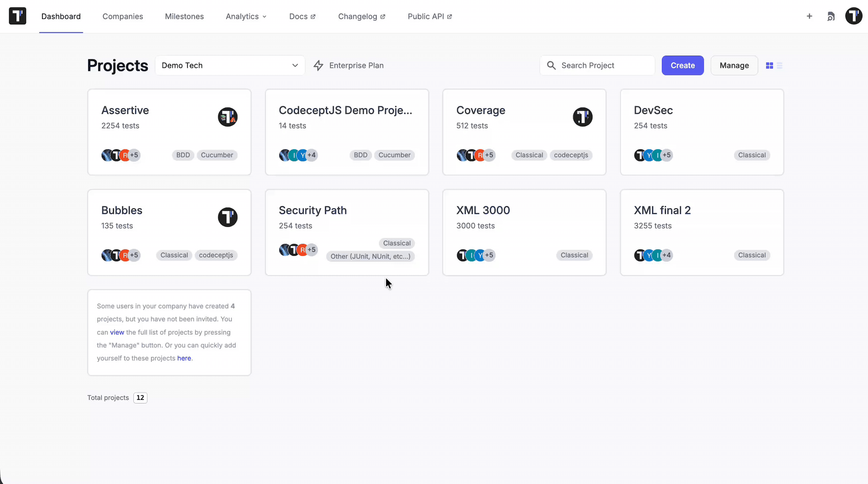Viewport: 868px width, 484px height.
Task: Click the +5 members badge on XML 3000
Action: [489, 255]
